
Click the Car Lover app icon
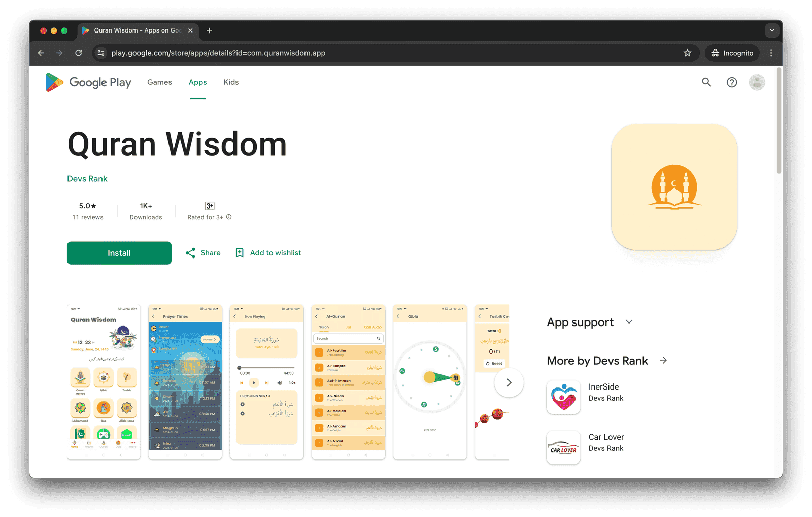click(563, 447)
